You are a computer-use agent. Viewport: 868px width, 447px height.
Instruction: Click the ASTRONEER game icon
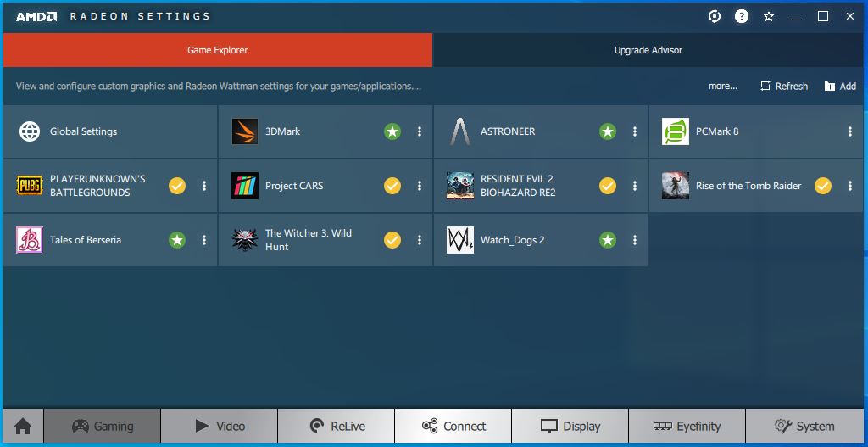pos(460,131)
